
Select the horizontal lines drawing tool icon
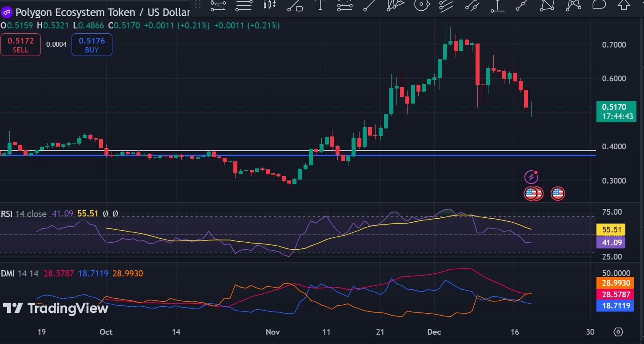tap(244, 5)
